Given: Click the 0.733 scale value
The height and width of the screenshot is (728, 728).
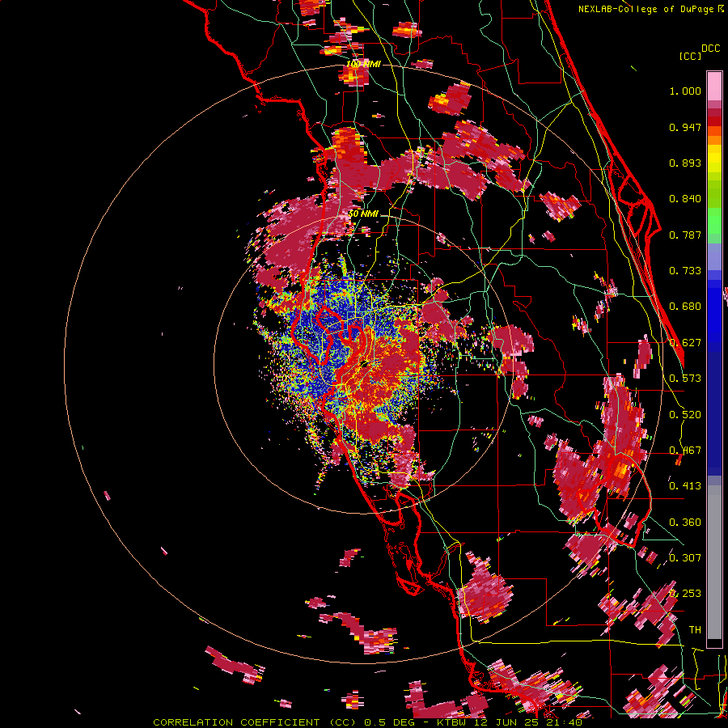Looking at the screenshot, I should point(685,271).
